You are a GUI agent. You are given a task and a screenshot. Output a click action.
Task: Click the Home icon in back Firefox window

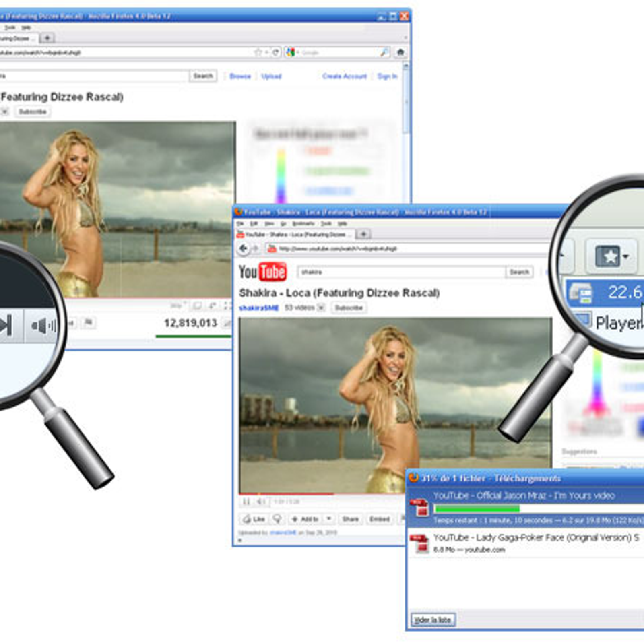[400, 52]
